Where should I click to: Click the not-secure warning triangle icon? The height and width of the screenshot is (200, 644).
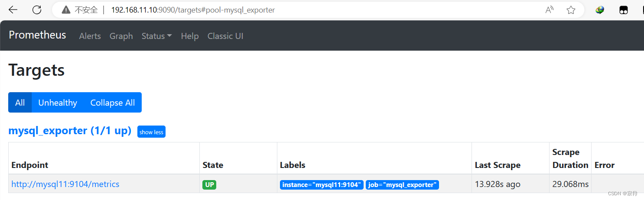(66, 10)
